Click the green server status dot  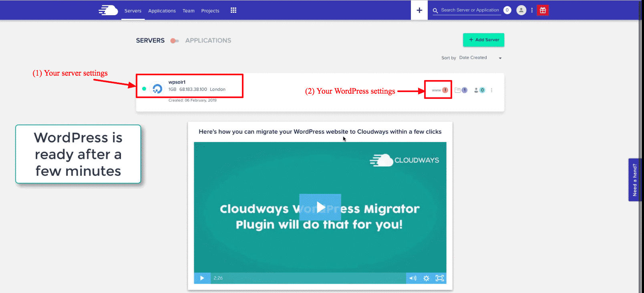(x=144, y=88)
